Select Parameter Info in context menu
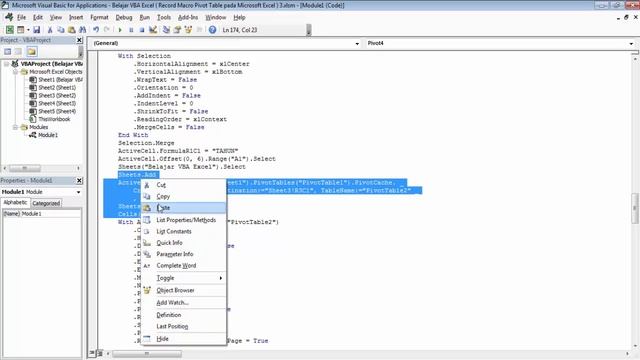Image resolution: width=640 pixels, height=360 pixels. [184, 254]
